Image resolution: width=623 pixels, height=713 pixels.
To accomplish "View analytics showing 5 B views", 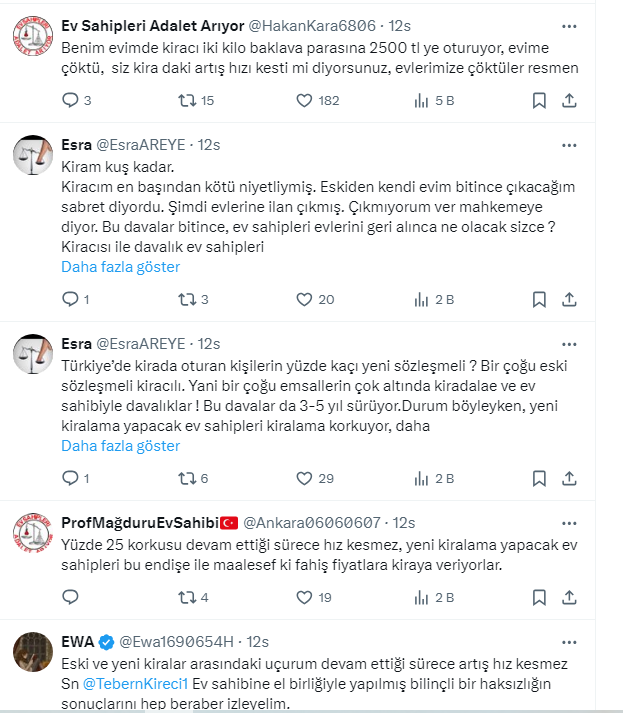I will 421,100.
